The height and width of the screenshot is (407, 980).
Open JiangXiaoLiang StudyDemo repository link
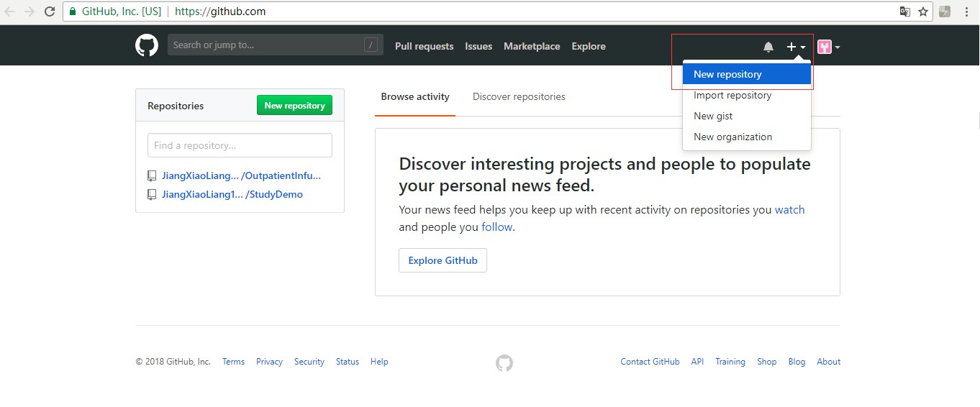click(232, 194)
